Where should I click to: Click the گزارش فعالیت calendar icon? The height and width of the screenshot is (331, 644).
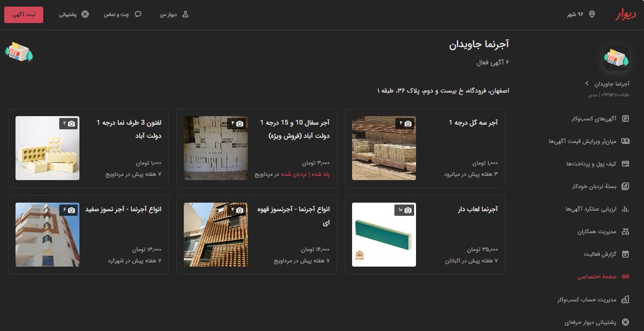625,254
